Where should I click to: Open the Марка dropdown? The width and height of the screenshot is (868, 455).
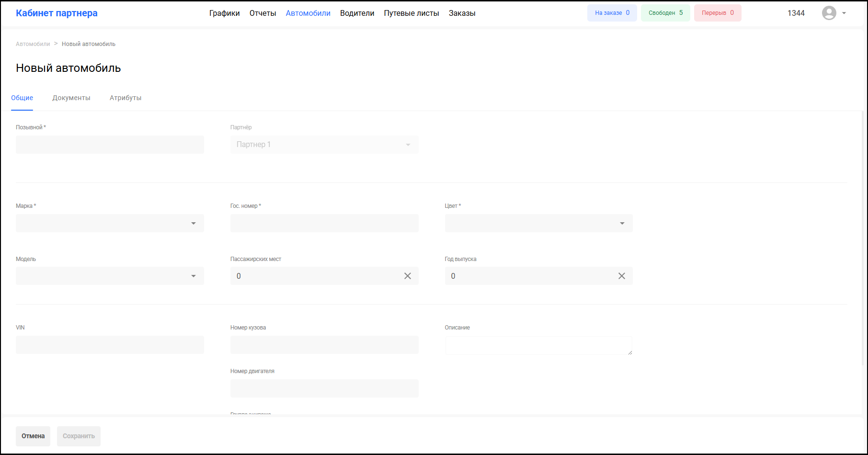point(110,223)
